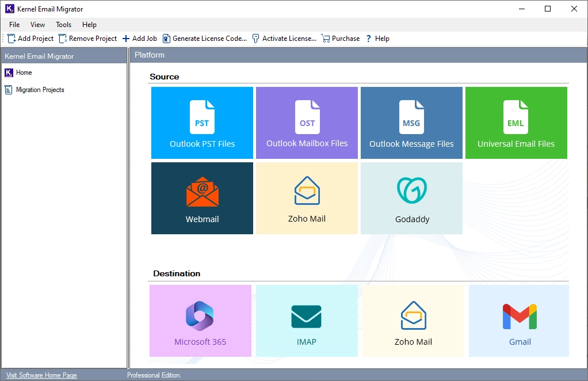Select the Outlook PST Files source tile
The height and width of the screenshot is (381, 588).
point(202,123)
